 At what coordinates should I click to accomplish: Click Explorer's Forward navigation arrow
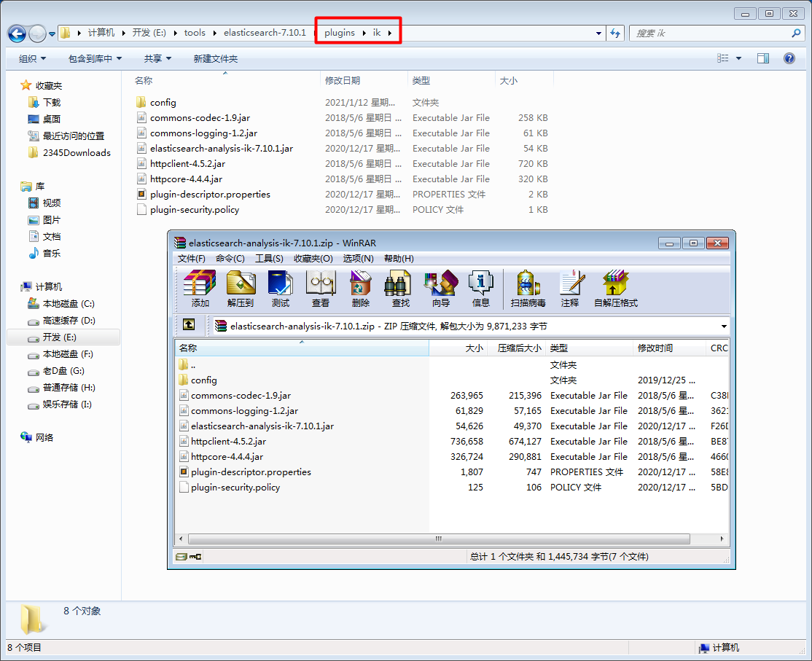37,34
